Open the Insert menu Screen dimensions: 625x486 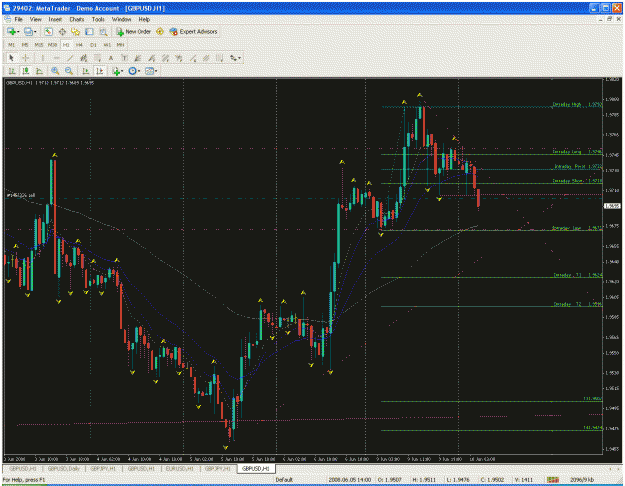click(x=55, y=20)
